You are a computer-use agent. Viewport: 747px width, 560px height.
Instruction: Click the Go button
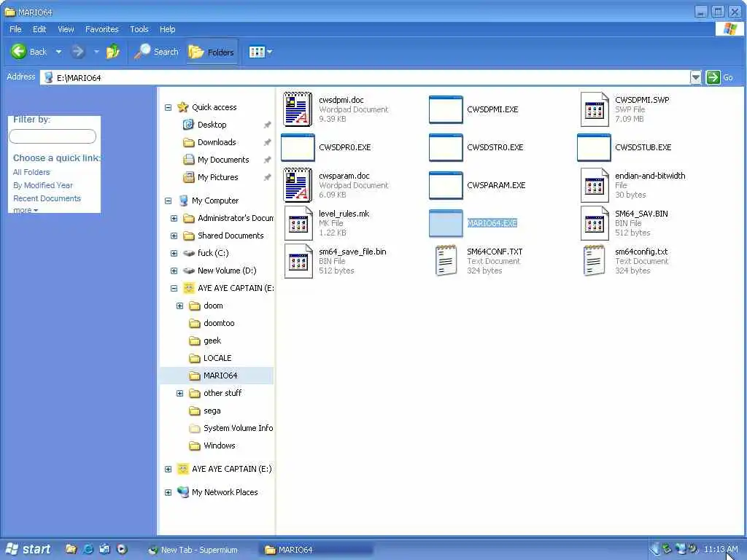pos(719,77)
